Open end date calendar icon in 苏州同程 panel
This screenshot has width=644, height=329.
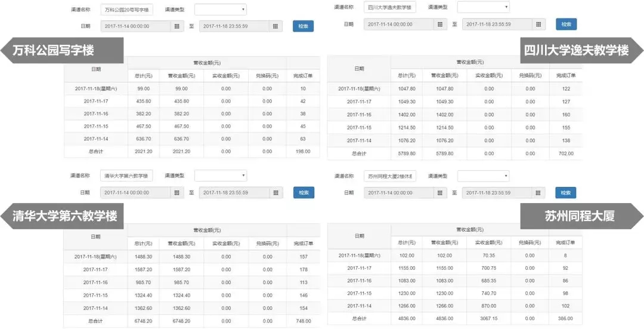(x=538, y=192)
